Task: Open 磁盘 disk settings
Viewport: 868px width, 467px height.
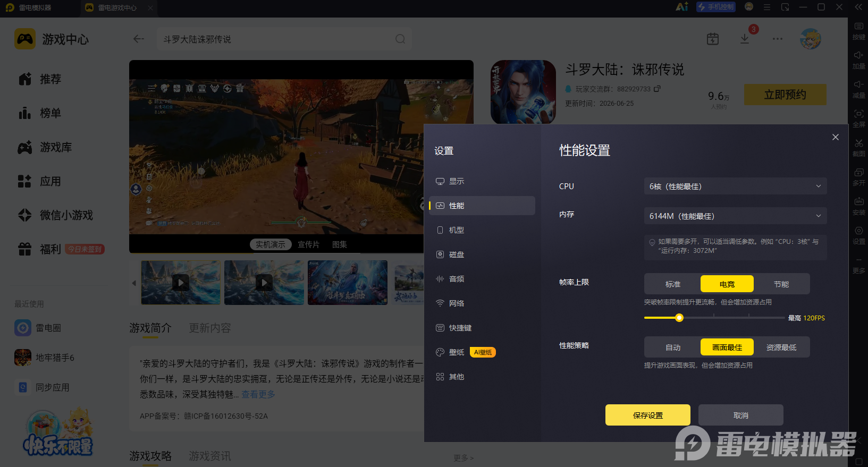Action: pyautogui.click(x=482, y=254)
